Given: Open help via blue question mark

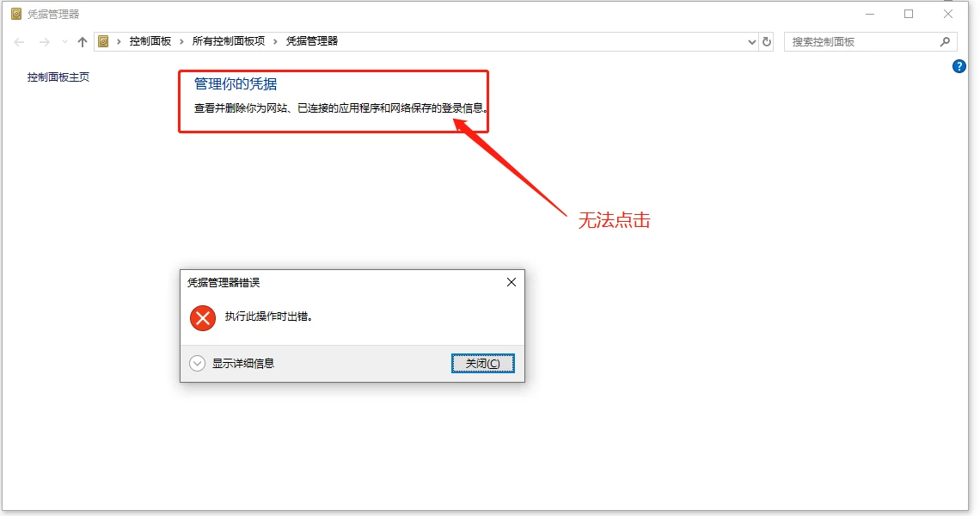Looking at the screenshot, I should pos(959,66).
